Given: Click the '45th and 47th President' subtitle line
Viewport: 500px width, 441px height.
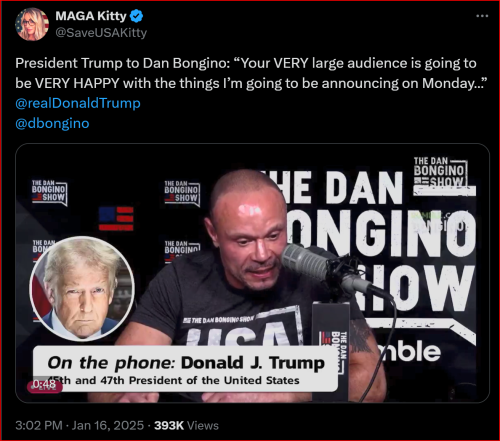Looking at the screenshot, I should click(173, 380).
